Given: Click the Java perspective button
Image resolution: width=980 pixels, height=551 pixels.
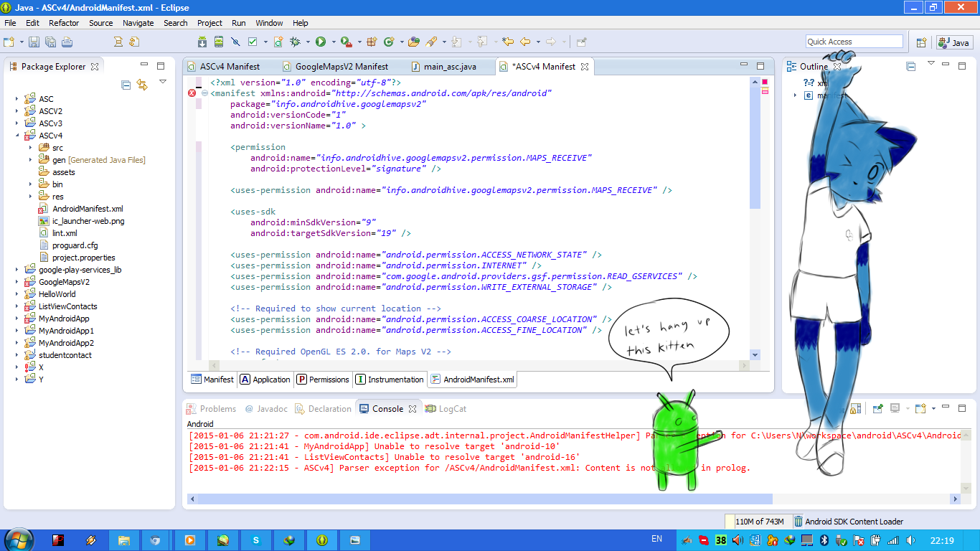Looking at the screenshot, I should 953,42.
